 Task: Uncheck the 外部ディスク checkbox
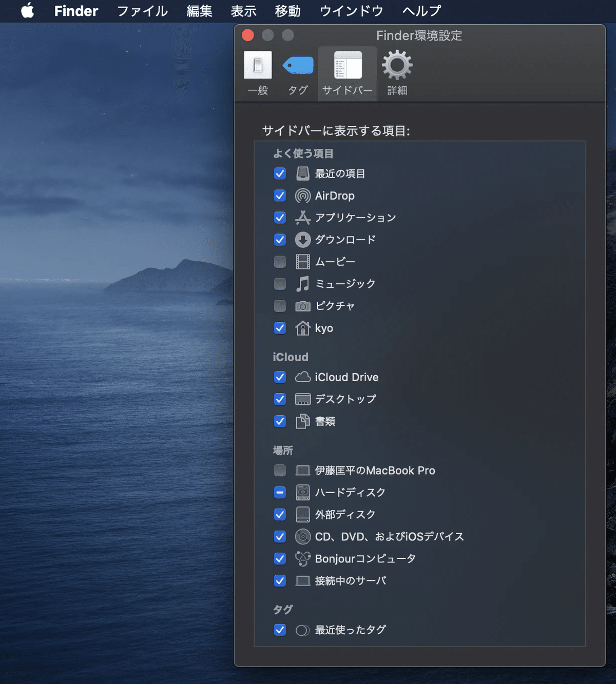click(280, 514)
